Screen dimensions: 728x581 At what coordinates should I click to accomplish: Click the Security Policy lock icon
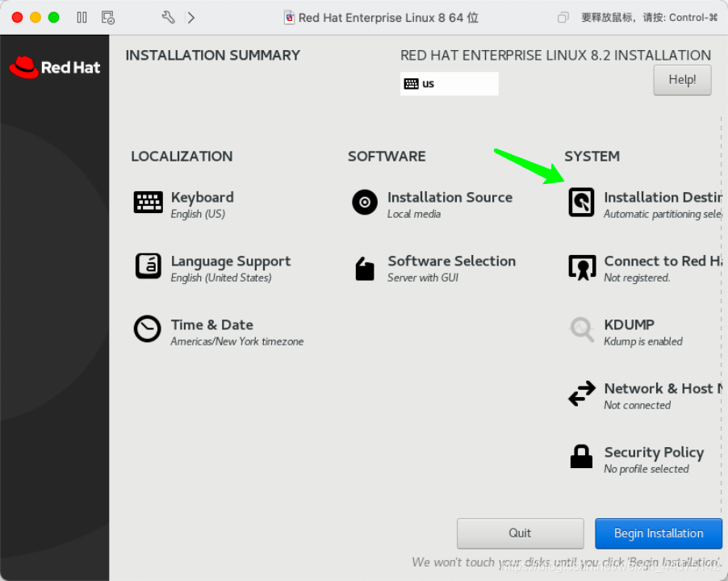pos(581,457)
